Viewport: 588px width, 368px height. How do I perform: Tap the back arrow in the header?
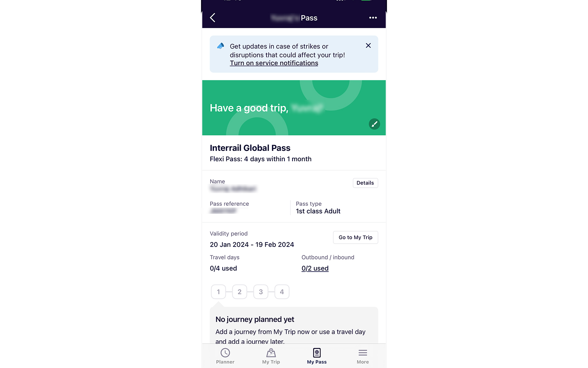point(212,17)
